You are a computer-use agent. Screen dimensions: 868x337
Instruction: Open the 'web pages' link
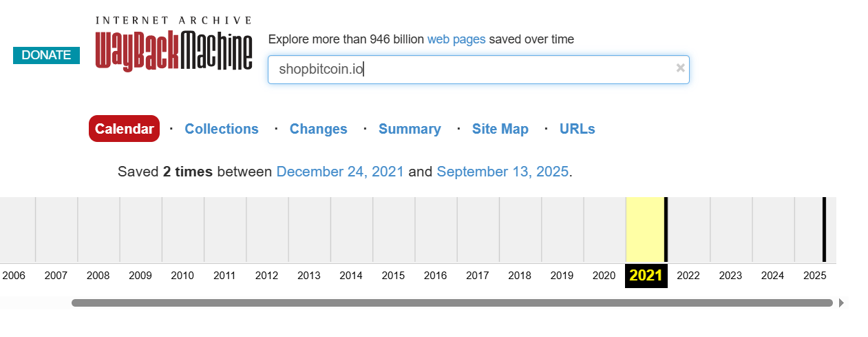pyautogui.click(x=456, y=39)
